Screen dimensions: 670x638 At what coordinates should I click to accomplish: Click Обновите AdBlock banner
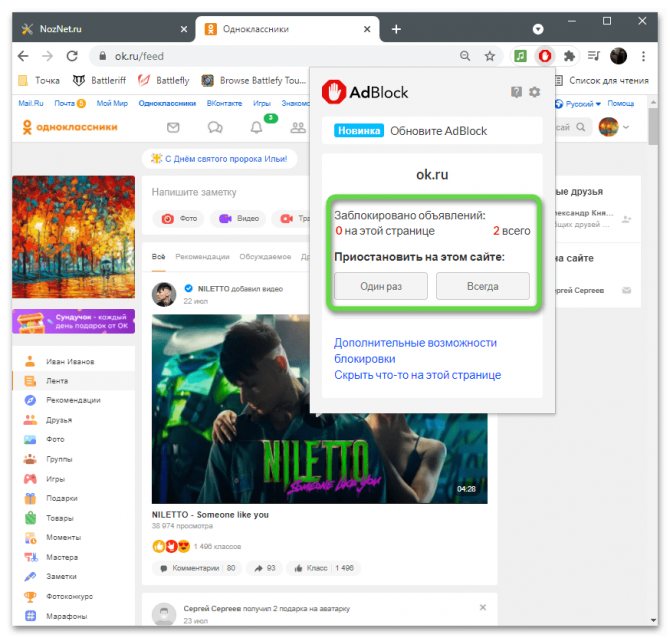(x=432, y=131)
